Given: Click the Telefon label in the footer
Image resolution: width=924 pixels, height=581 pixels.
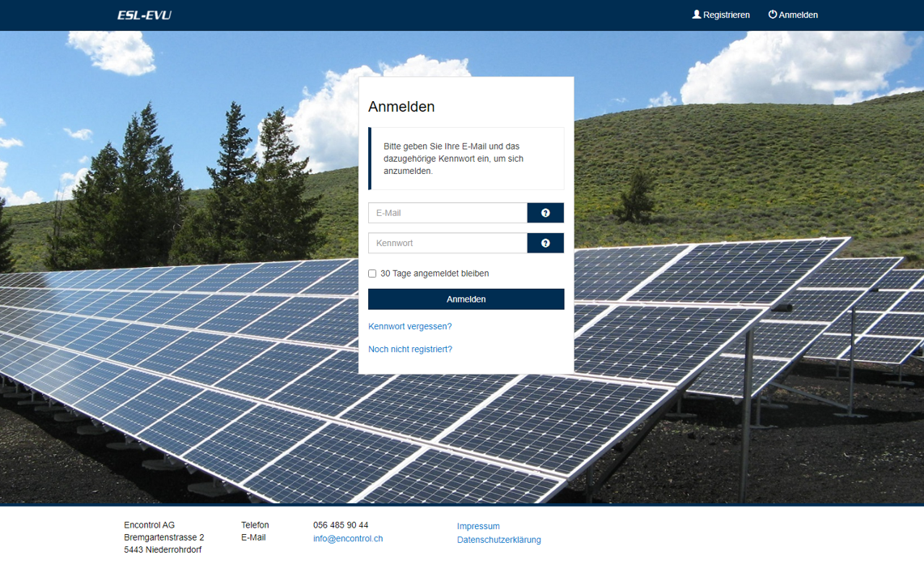Looking at the screenshot, I should [255, 525].
